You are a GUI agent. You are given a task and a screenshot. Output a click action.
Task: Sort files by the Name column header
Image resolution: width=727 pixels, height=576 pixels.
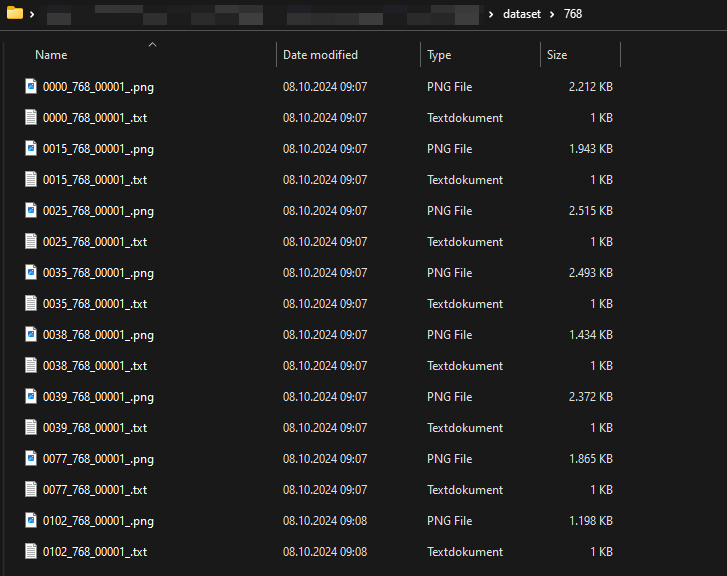pos(51,55)
